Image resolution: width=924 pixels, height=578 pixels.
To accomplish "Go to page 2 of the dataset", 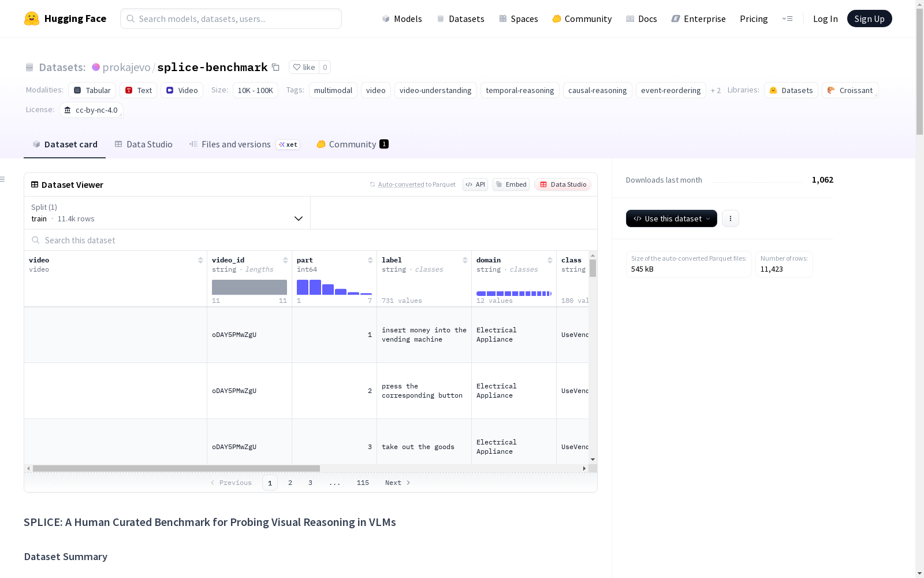I will (290, 483).
